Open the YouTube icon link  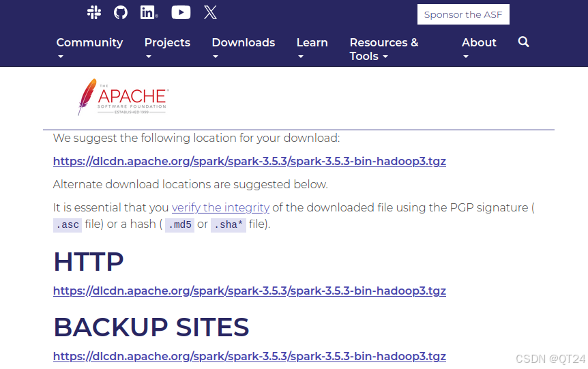pyautogui.click(x=181, y=12)
